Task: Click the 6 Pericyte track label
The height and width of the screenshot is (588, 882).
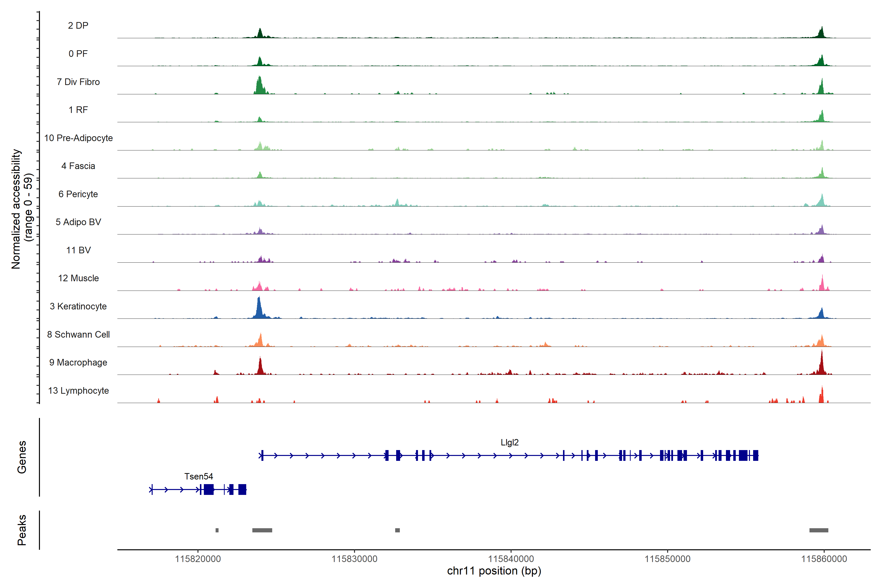Action: 78,194
